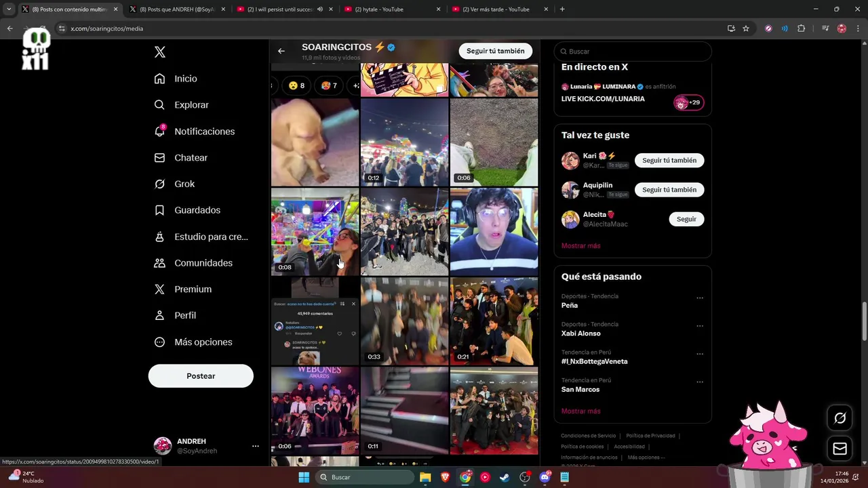The width and height of the screenshot is (868, 488).
Task: Open the 0:08 arcade video thumbnail
Action: point(315,231)
